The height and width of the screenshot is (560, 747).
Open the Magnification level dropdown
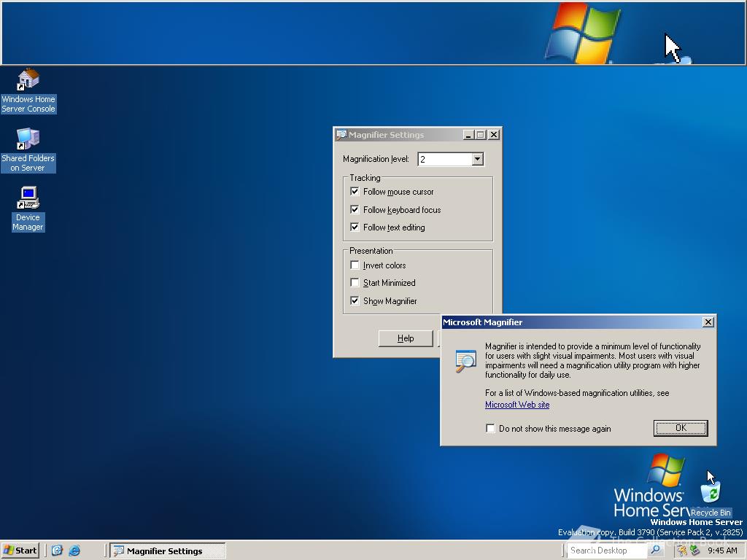point(477,159)
